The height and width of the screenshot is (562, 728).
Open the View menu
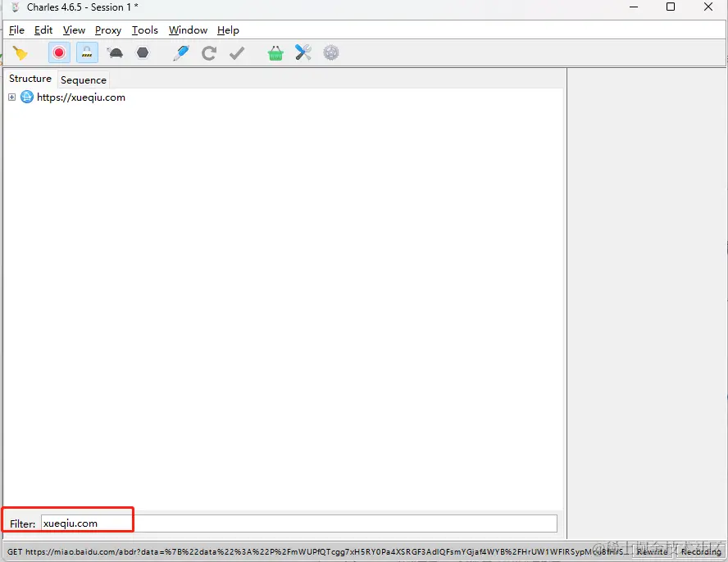coord(74,30)
